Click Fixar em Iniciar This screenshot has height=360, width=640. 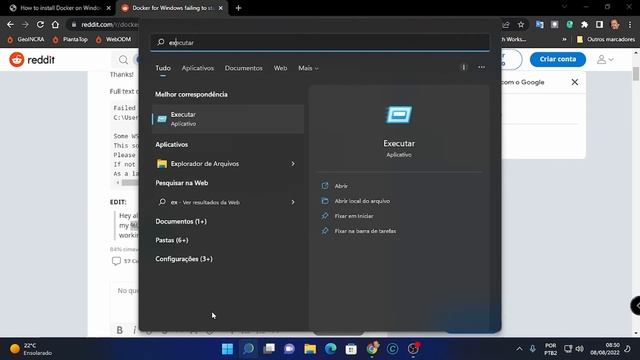pos(353,216)
